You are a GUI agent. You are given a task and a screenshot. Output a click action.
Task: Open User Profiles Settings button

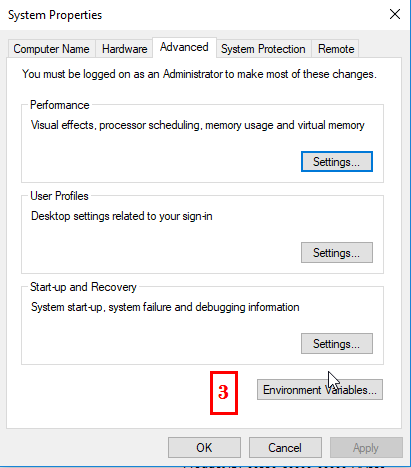[x=337, y=253]
